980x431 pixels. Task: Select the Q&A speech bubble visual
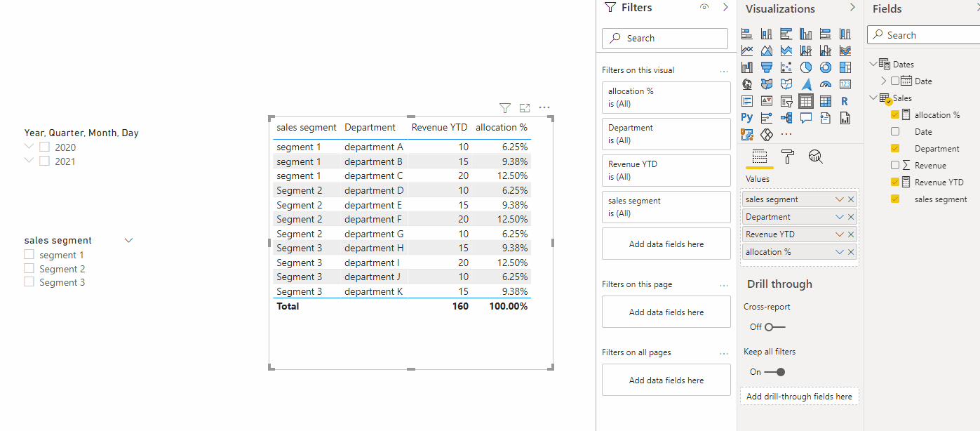[x=806, y=117]
